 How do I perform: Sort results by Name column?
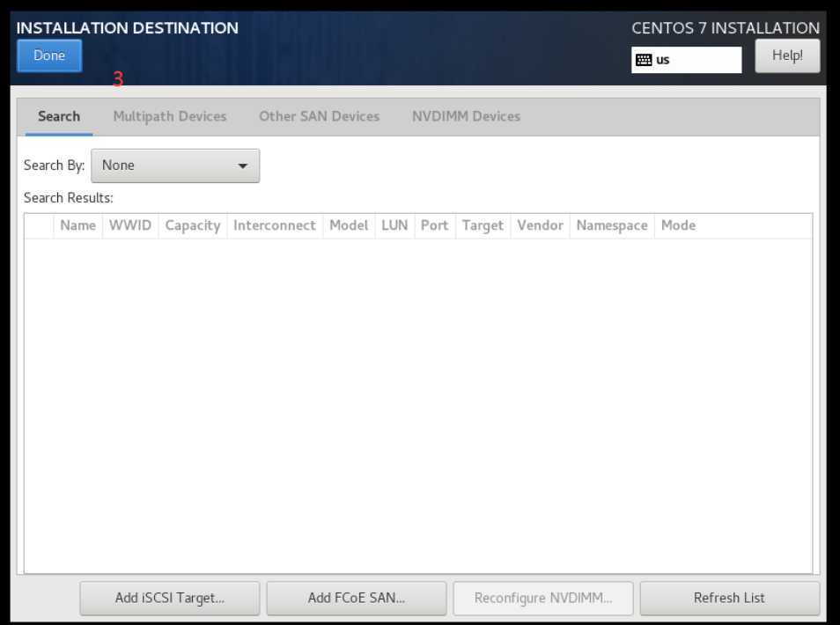tap(77, 225)
